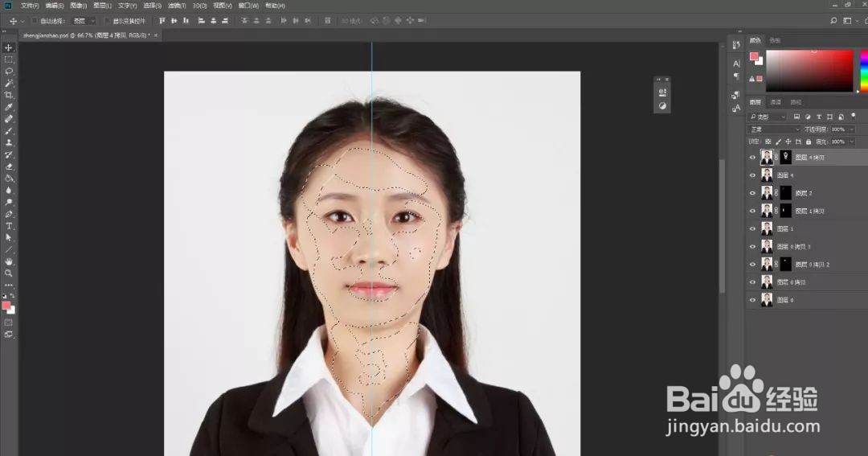Open the 图层(L) menu
868x456 pixels.
102,6
